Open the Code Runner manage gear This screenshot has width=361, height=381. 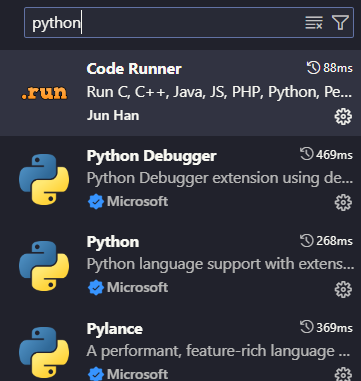coord(343,116)
